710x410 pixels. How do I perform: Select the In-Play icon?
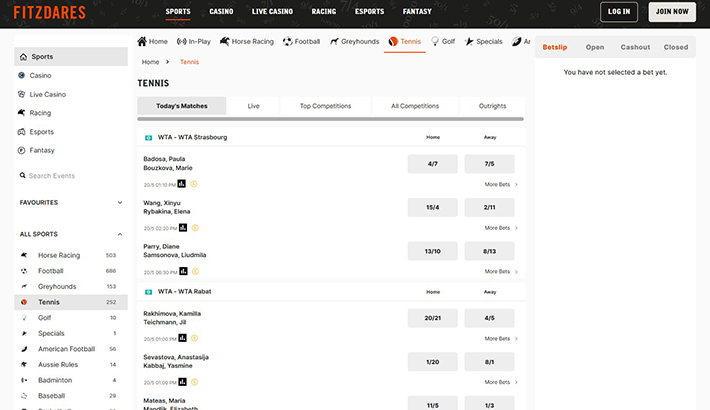[182, 41]
